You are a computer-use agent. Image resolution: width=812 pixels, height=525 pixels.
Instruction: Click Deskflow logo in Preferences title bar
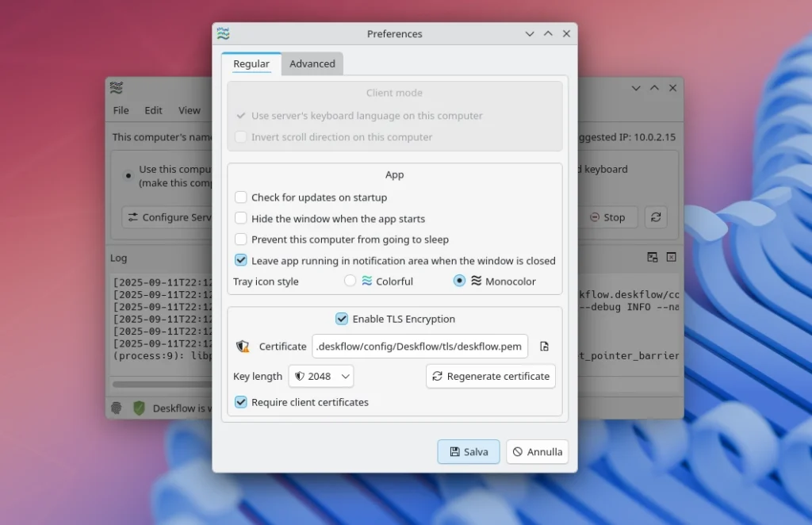[224, 34]
